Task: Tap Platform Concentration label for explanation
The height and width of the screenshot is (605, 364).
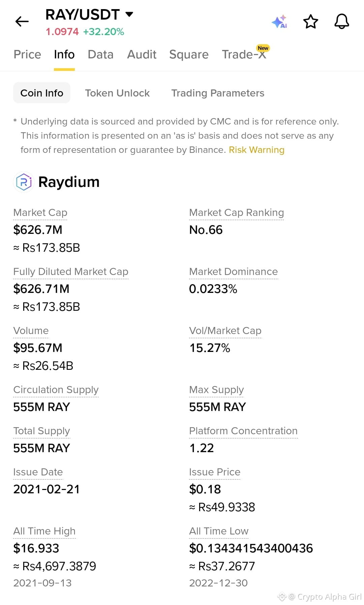Action: [x=243, y=431]
